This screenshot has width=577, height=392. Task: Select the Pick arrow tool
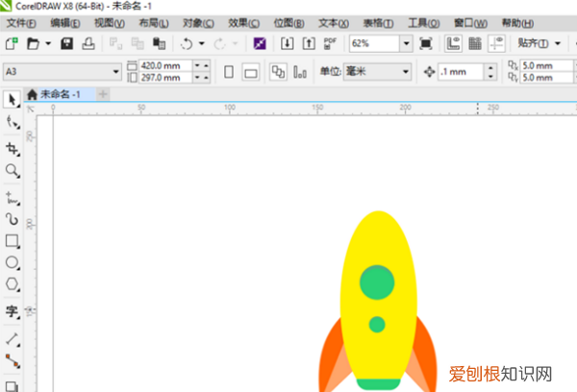[12, 99]
